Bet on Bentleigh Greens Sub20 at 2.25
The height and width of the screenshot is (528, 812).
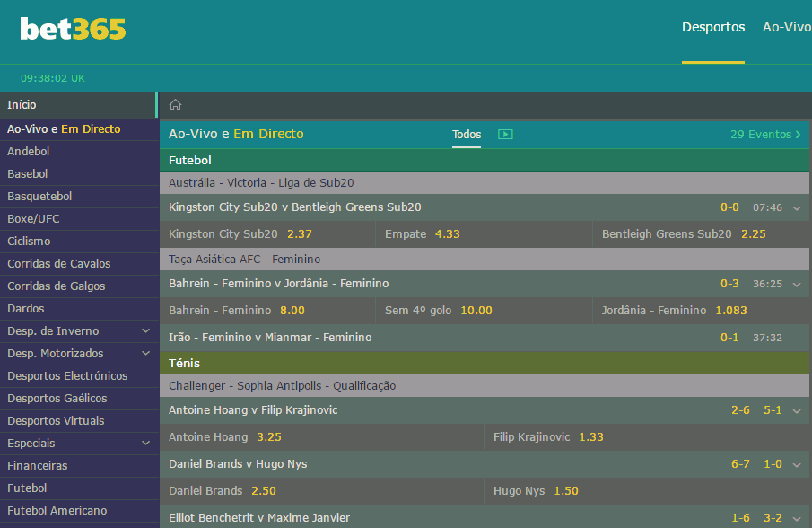click(701, 234)
